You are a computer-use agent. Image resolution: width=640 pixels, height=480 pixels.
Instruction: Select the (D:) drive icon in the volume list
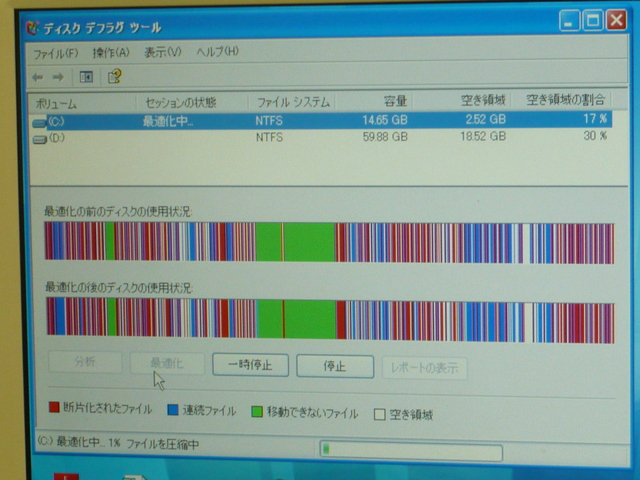[x=40, y=138]
